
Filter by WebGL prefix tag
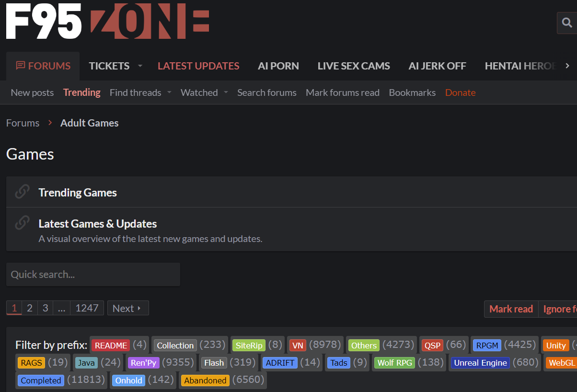[x=562, y=363]
